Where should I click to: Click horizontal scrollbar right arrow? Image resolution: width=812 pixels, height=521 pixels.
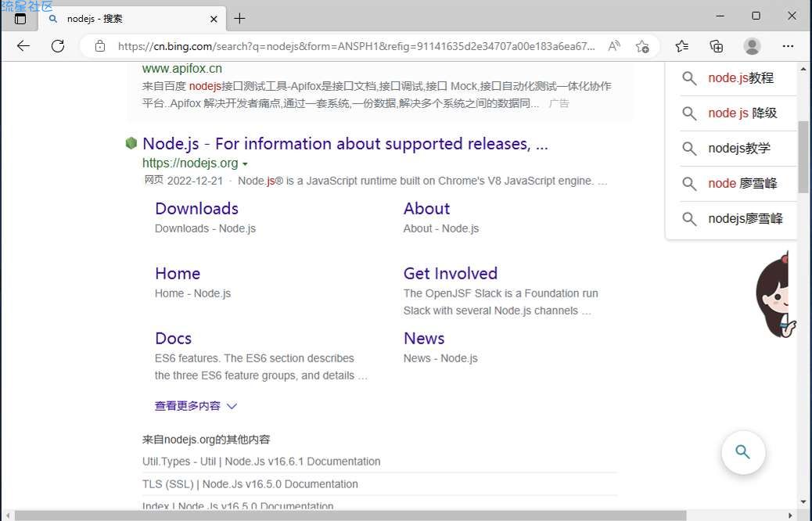click(790, 516)
